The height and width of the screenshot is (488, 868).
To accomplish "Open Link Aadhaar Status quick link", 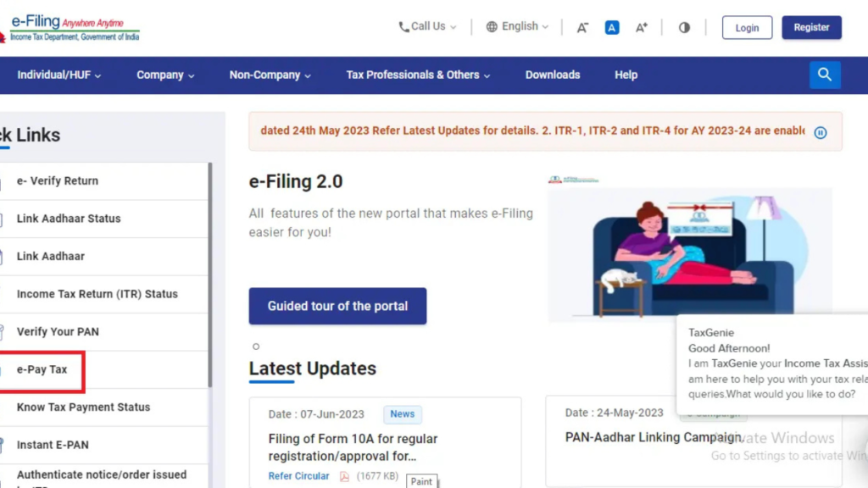I will (103, 219).
